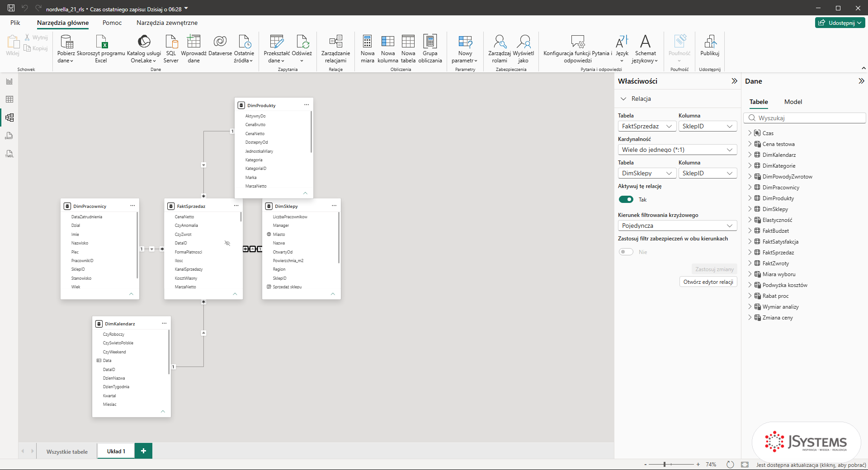Open Przekształć dane query editor

click(x=277, y=49)
